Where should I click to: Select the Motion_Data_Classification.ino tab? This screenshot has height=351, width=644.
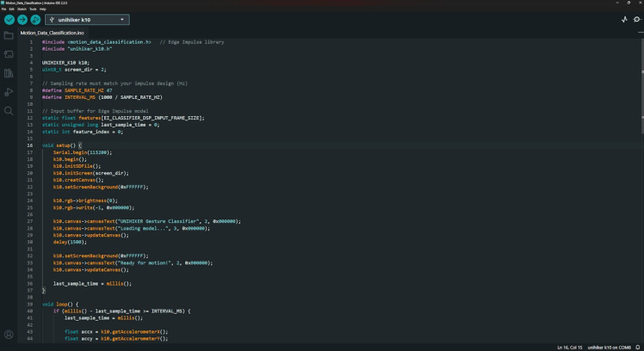click(x=53, y=33)
